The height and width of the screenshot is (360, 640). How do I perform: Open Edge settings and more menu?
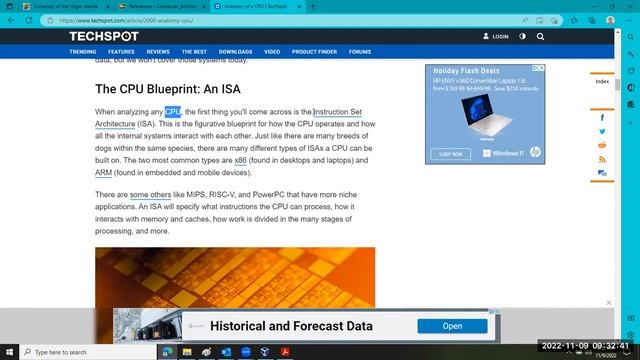[629, 20]
